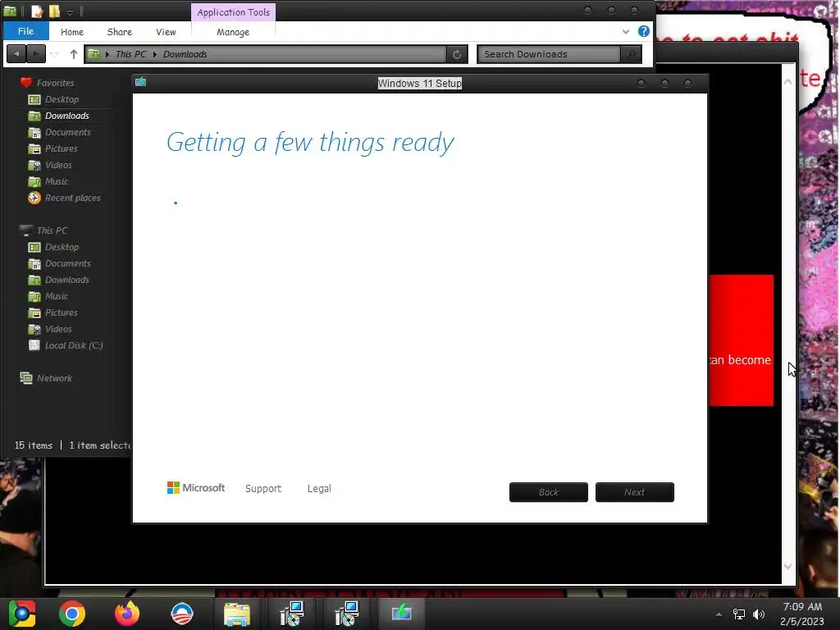Open Documents under This PC
The width and height of the screenshot is (840, 630).
(x=67, y=263)
